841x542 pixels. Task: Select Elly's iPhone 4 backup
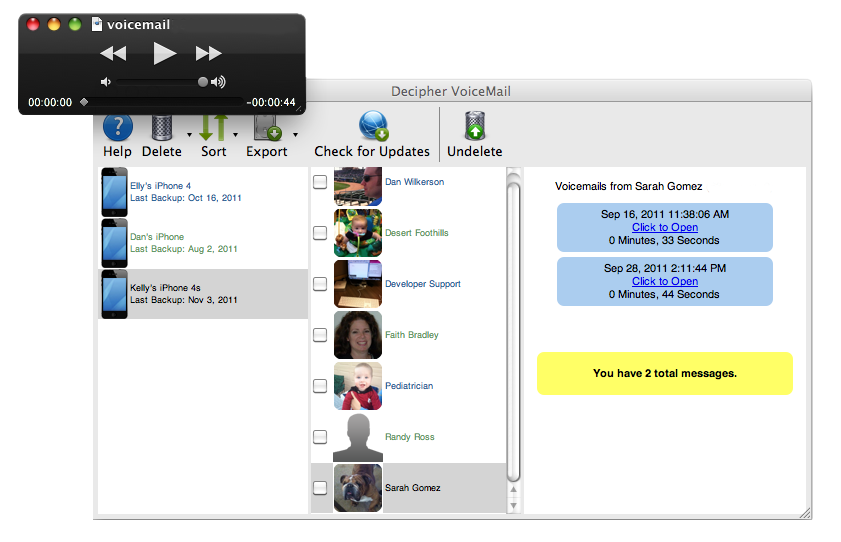coord(204,192)
